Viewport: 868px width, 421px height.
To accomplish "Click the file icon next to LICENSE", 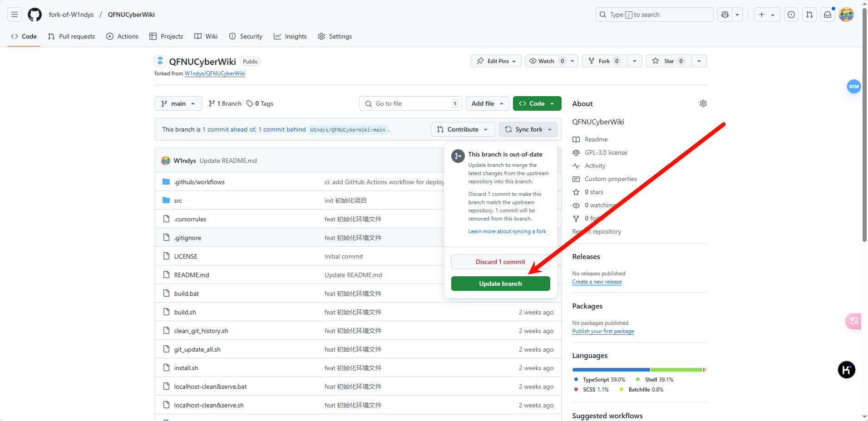I will pos(166,256).
